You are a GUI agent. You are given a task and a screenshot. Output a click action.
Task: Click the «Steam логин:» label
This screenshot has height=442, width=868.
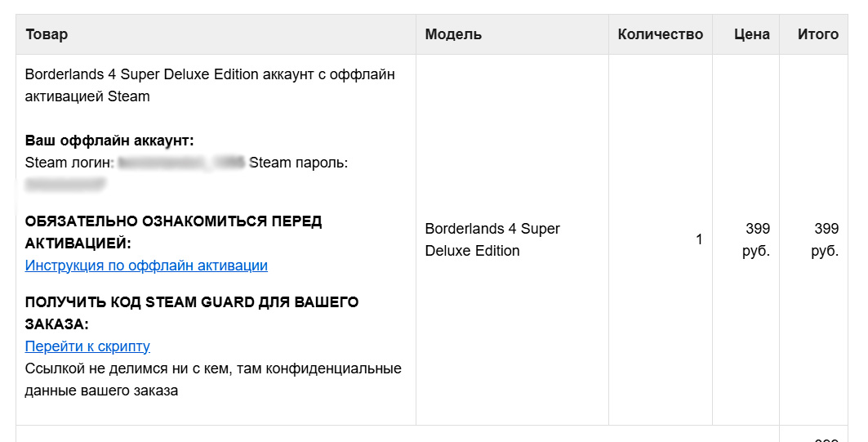click(69, 163)
